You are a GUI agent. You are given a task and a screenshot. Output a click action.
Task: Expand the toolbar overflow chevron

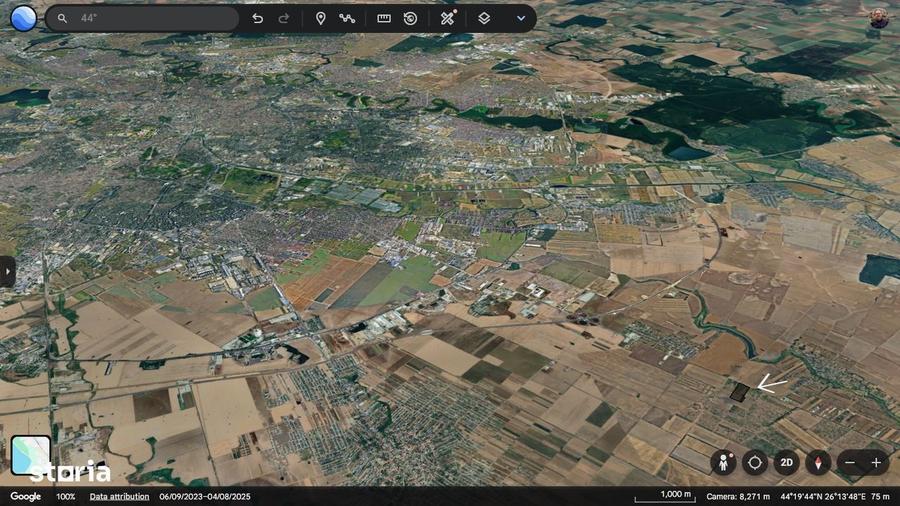[x=521, y=18]
